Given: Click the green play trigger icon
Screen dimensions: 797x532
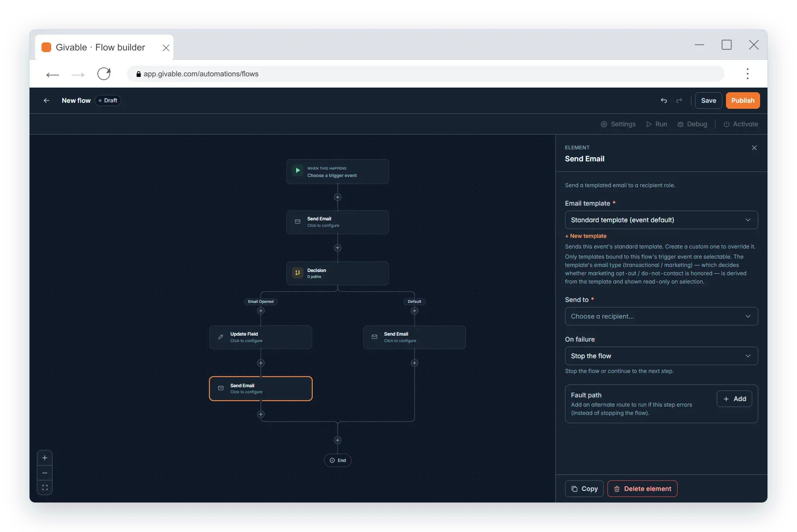Looking at the screenshot, I should click(x=298, y=171).
